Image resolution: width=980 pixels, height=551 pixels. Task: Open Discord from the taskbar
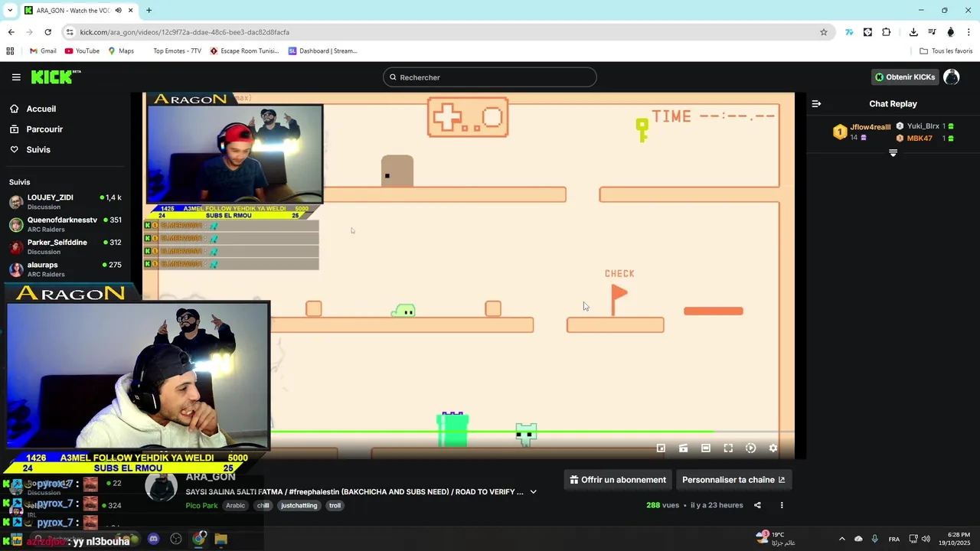tap(154, 539)
